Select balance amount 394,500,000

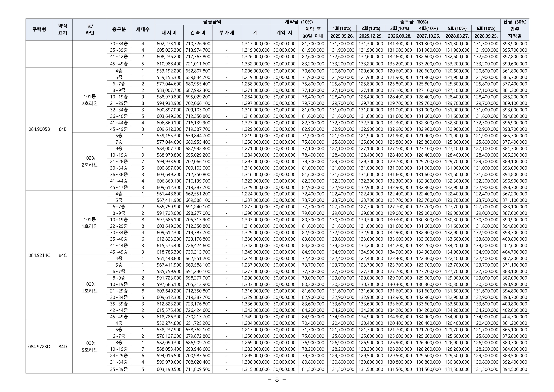tap(515, 369)
